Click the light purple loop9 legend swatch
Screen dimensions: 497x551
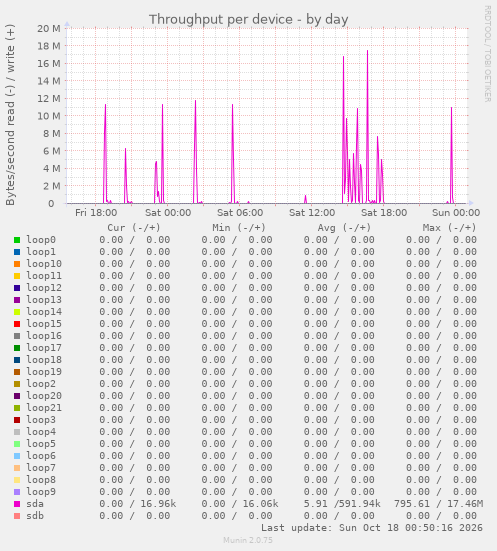(x=17, y=492)
